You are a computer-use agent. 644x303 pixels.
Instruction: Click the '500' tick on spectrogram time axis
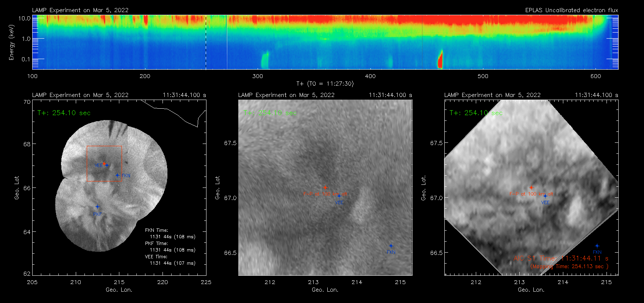click(483, 76)
